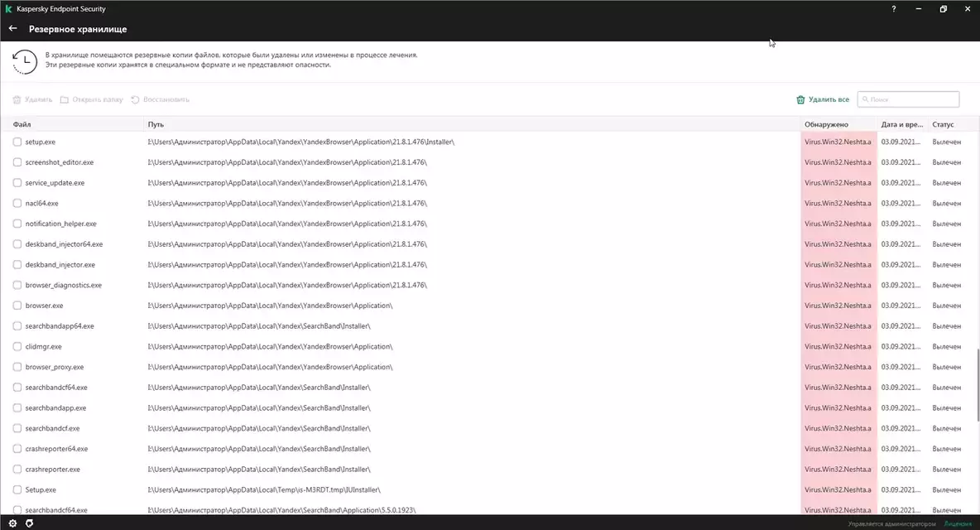The width and height of the screenshot is (980, 530).
Task: Tick the searchbandapp64.exe checkbox
Action: coord(17,326)
